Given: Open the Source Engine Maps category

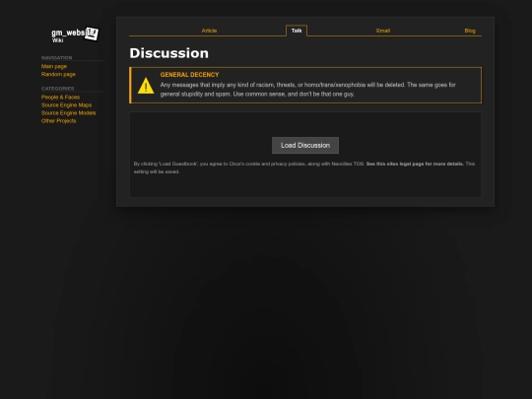Looking at the screenshot, I should click(x=67, y=104).
